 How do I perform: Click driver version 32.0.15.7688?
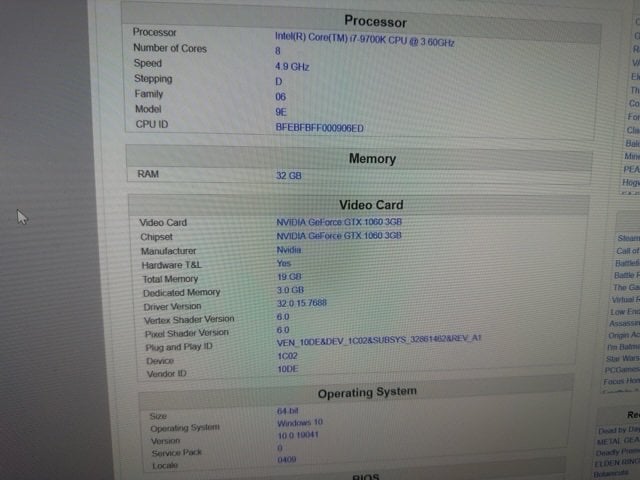[x=302, y=303]
